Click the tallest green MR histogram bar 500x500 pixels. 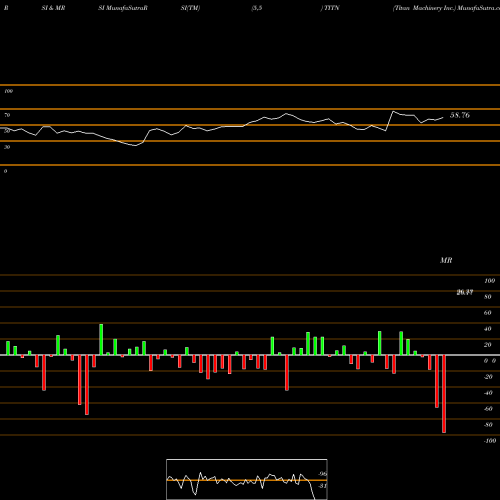[x=101, y=339]
